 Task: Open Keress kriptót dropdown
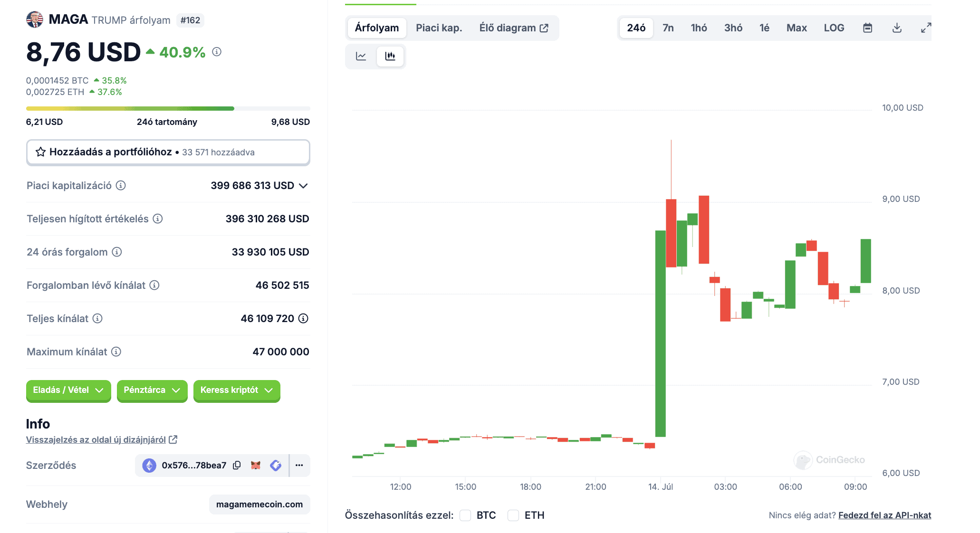tap(237, 390)
